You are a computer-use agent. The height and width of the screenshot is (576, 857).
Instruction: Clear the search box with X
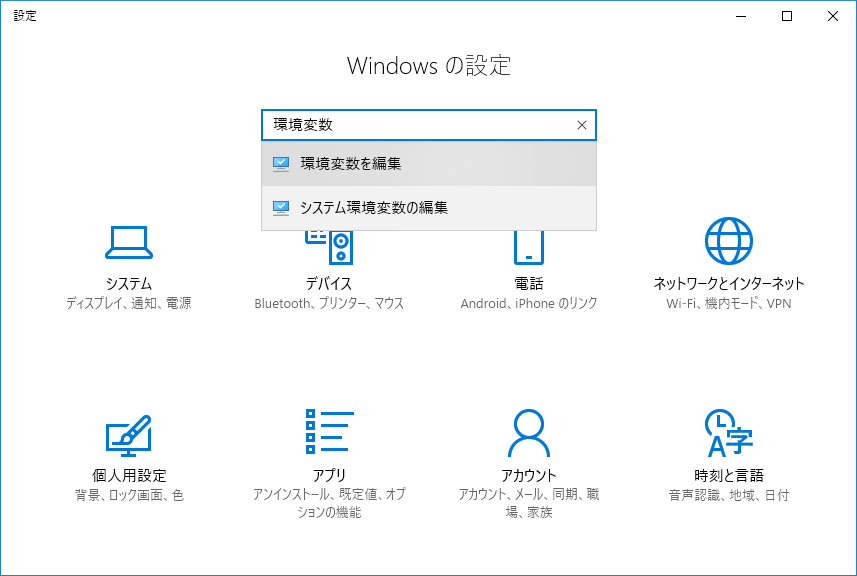(582, 125)
